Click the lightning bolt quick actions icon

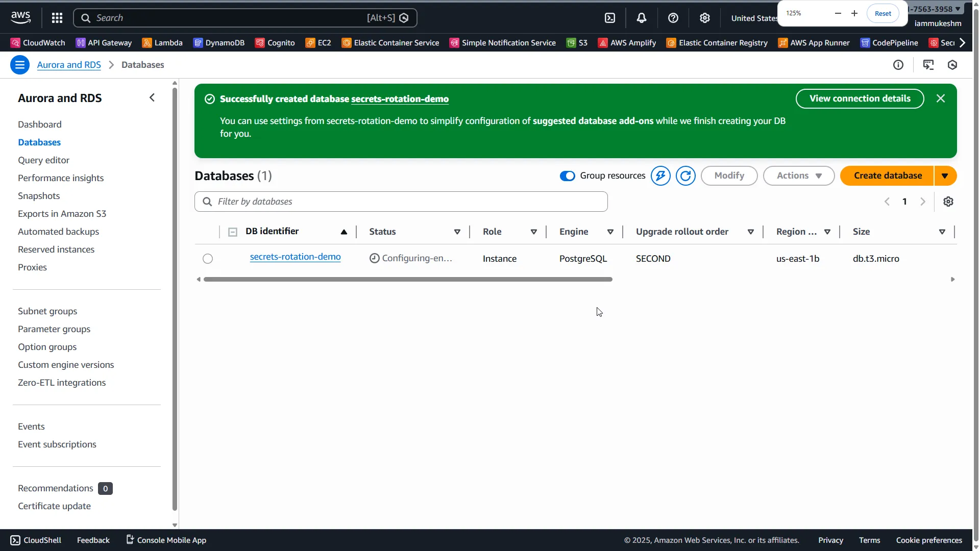660,176
